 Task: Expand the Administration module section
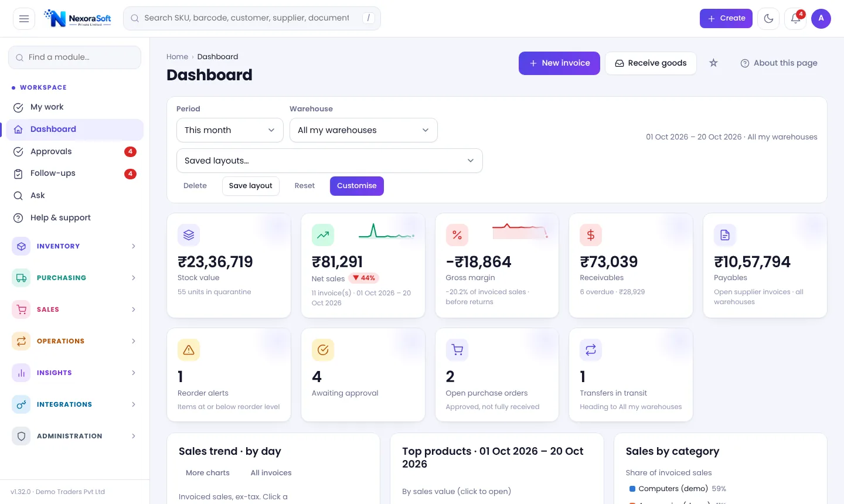75,436
